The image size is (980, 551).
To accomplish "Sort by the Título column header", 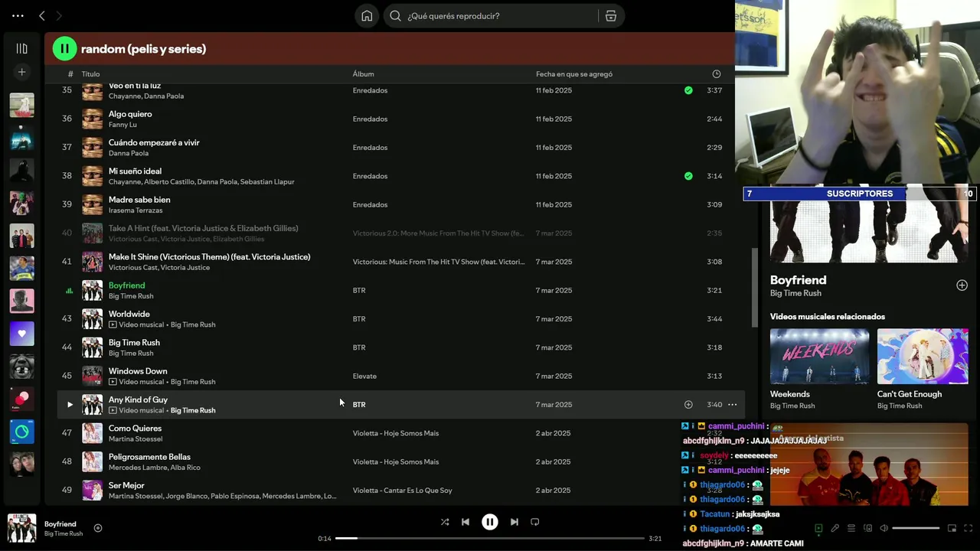I will click(x=90, y=74).
